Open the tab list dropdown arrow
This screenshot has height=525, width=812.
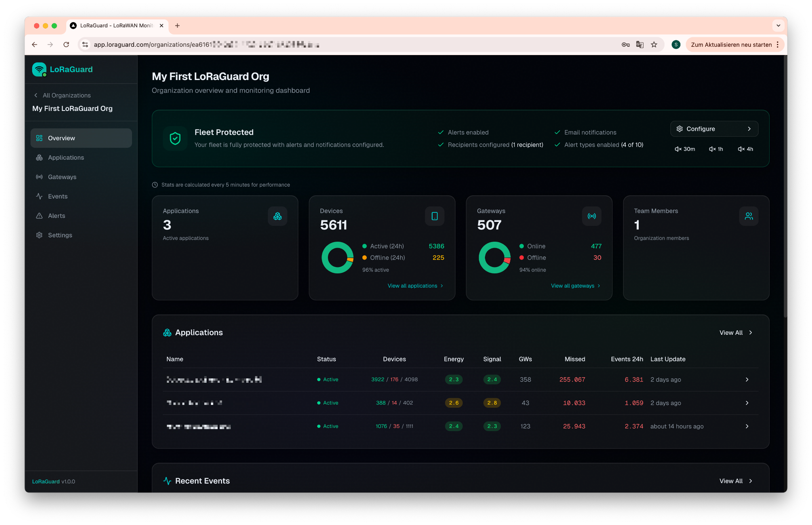click(778, 26)
